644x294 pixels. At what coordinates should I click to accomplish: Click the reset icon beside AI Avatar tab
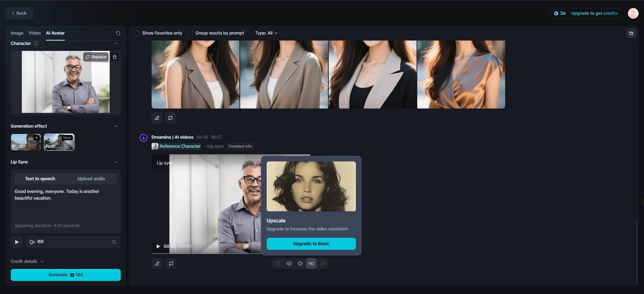pyautogui.click(x=118, y=33)
